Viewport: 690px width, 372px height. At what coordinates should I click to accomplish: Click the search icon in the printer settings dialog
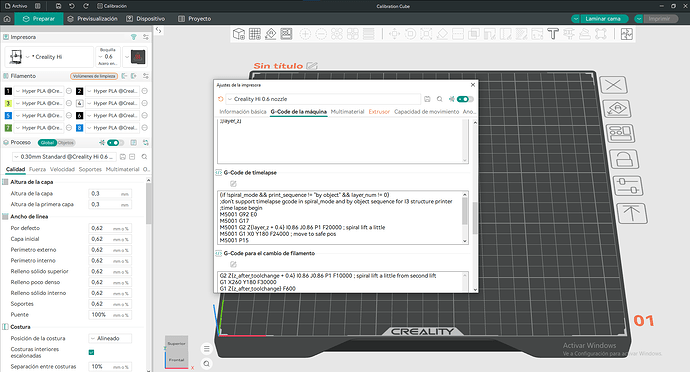click(439, 99)
